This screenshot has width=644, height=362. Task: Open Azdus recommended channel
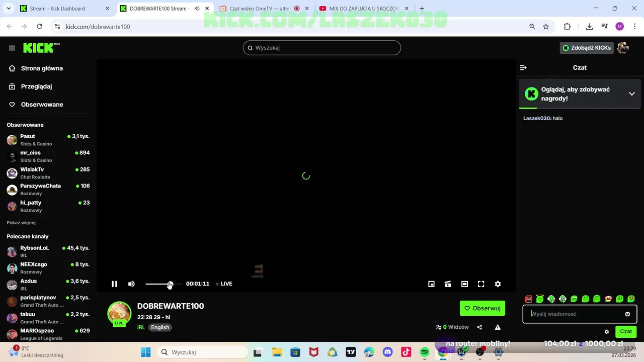point(48,285)
